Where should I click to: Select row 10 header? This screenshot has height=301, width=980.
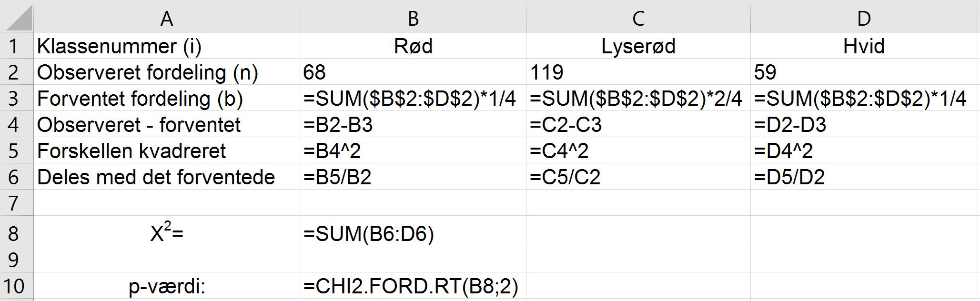[13, 286]
